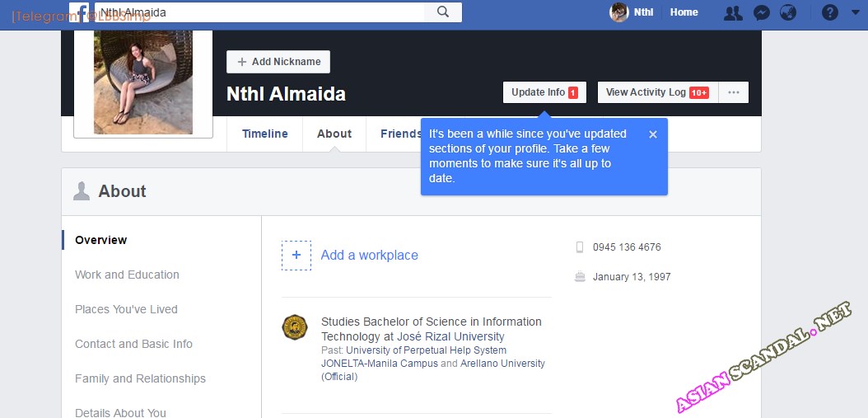Open Friend Requests icon in top bar
Image resolution: width=868 pixels, height=418 pixels.
733,12
